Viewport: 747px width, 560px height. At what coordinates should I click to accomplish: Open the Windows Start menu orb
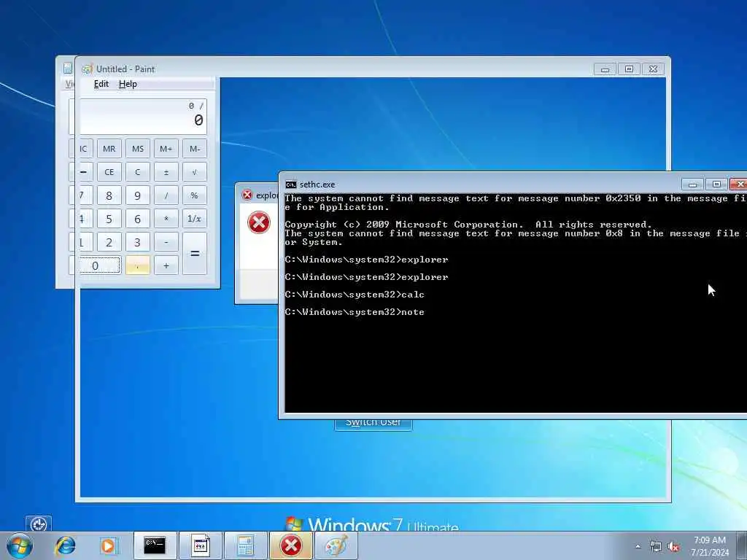(x=20, y=545)
